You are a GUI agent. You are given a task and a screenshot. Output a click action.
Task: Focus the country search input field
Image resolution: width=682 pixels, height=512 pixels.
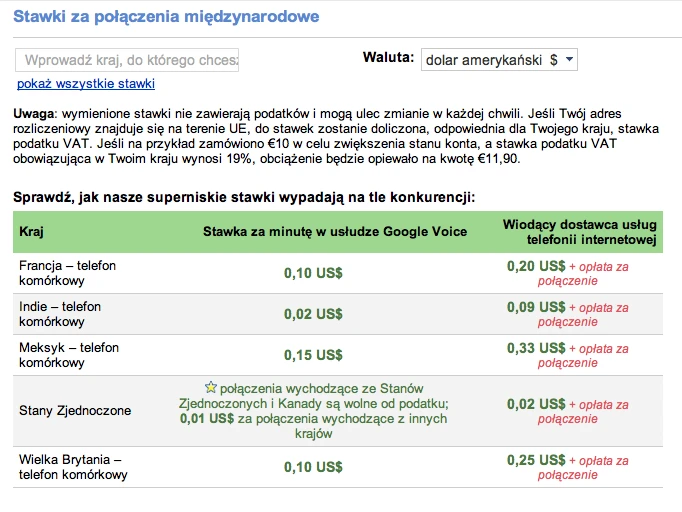coord(127,60)
